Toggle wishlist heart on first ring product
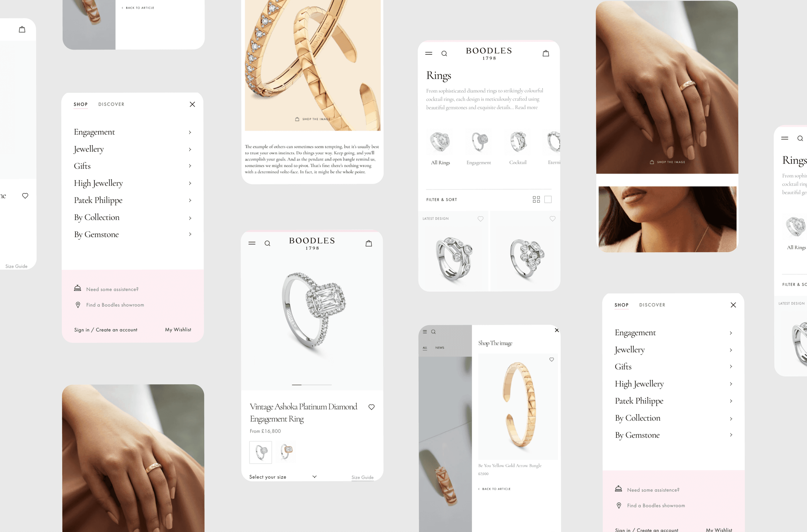807x532 pixels. click(x=480, y=218)
